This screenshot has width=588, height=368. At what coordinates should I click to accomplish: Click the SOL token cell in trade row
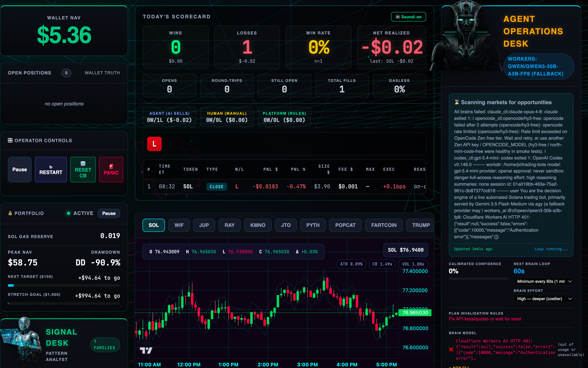coord(188,187)
